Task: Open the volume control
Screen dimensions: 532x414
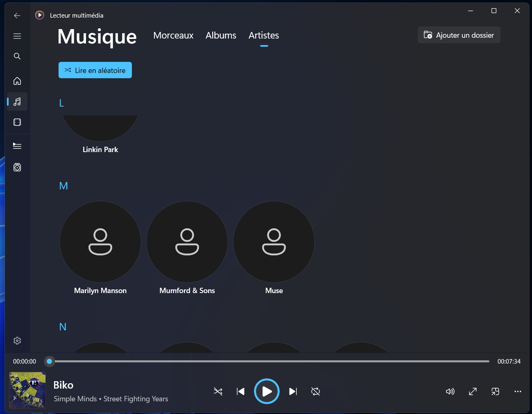Action: (x=450, y=391)
